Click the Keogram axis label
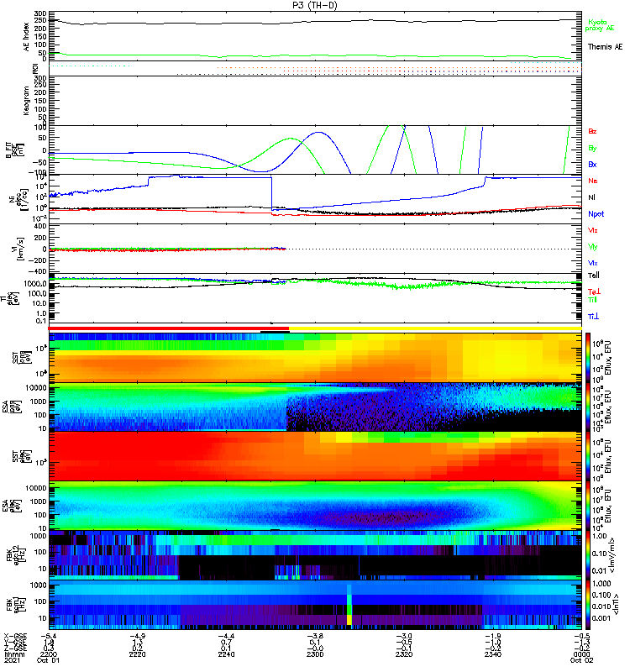 point(27,100)
